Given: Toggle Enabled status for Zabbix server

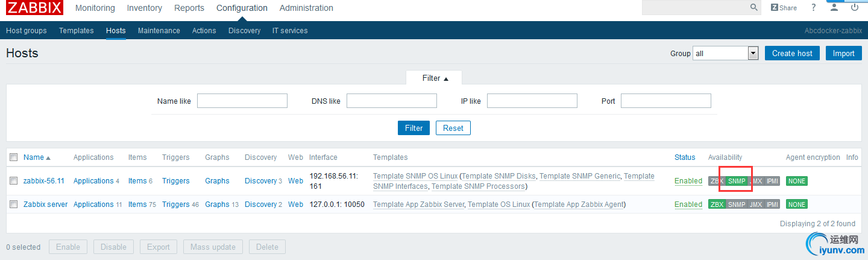Looking at the screenshot, I should pos(688,205).
